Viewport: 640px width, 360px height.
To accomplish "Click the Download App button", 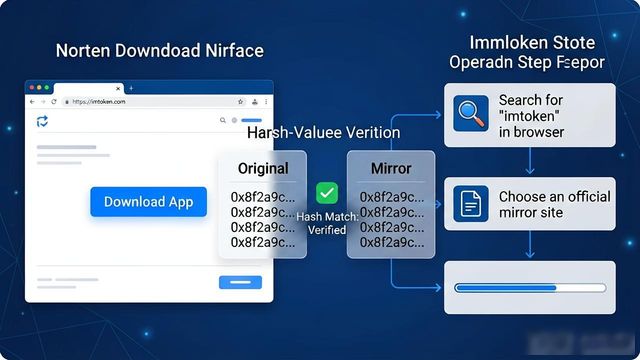I will click(x=149, y=202).
